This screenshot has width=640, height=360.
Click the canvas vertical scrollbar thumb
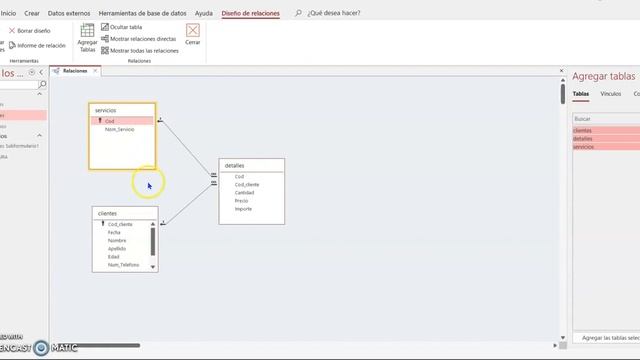[563, 94]
